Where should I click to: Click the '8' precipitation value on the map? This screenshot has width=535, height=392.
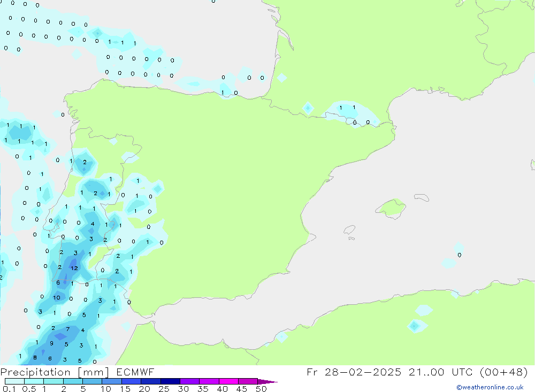pos(35,358)
